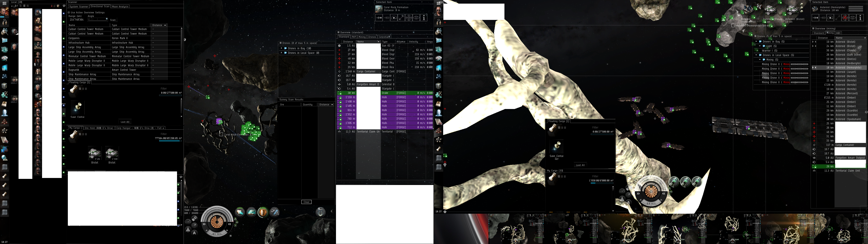The height and width of the screenshot is (244, 868).
Task: Lock target on selected Asteroid (Hemorphite)
Action: click(x=845, y=18)
